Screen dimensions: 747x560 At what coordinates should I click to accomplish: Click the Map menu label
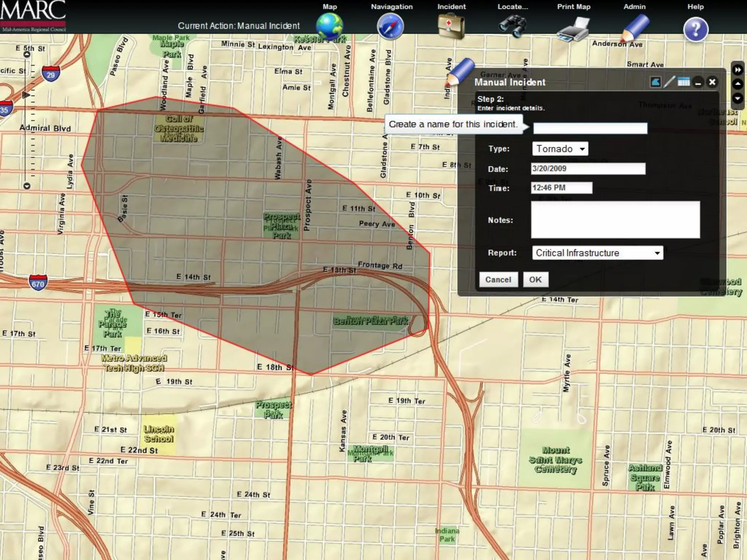(330, 7)
